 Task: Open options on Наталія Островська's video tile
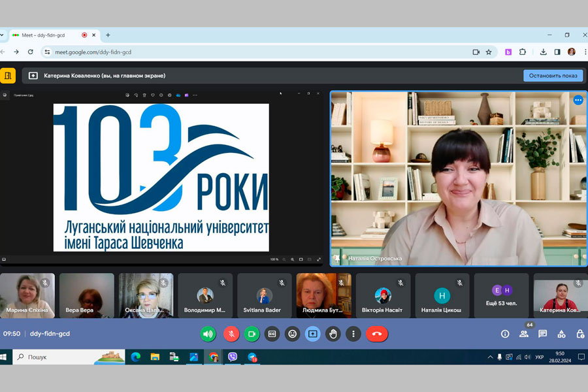578,100
